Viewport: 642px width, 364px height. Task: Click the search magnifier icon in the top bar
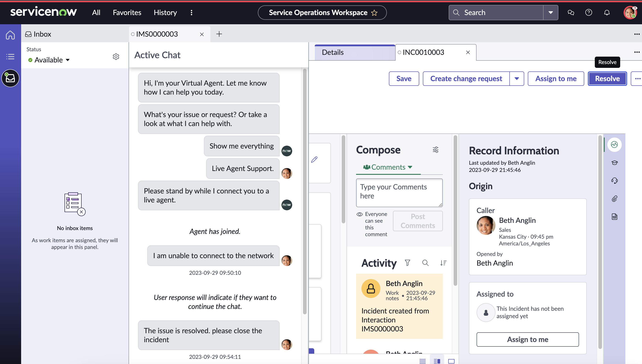(456, 13)
